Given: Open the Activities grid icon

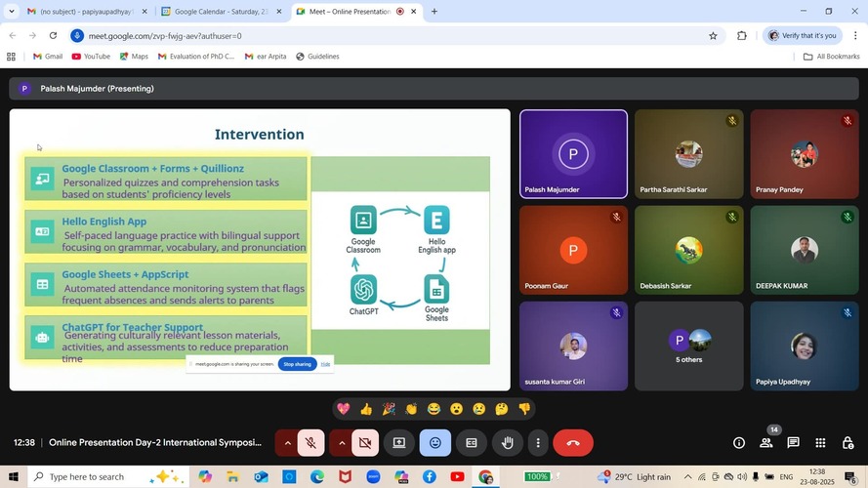Looking at the screenshot, I should pos(820,443).
